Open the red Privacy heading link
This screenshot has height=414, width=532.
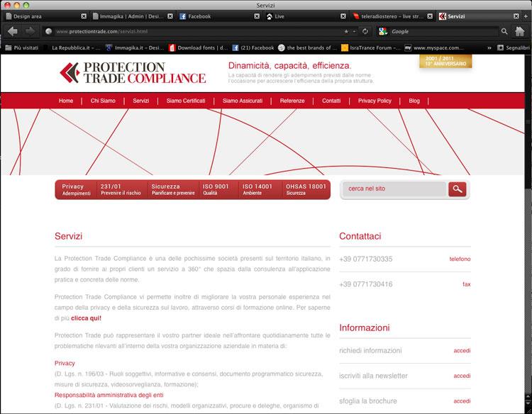tap(65, 363)
